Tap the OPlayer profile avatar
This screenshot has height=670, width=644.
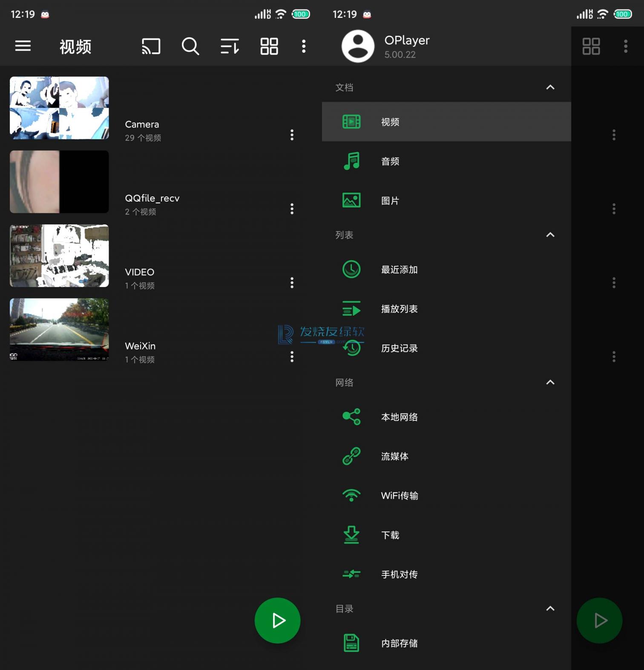[x=358, y=46]
